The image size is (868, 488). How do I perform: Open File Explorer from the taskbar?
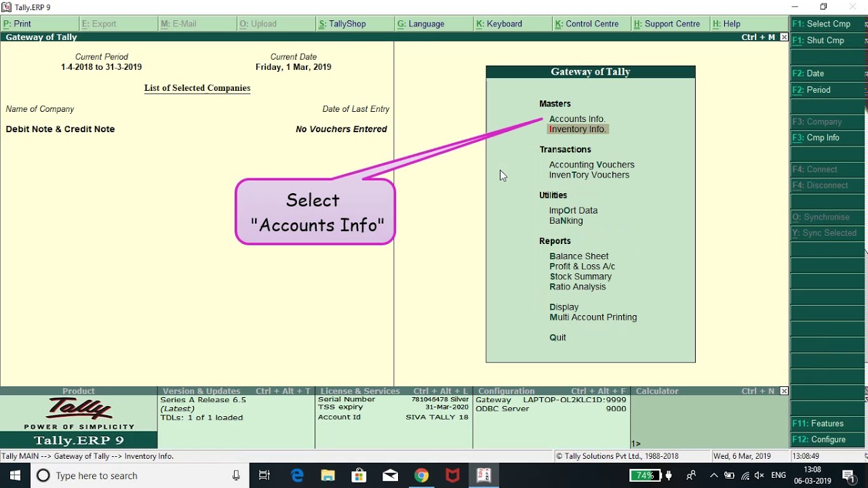click(328, 476)
